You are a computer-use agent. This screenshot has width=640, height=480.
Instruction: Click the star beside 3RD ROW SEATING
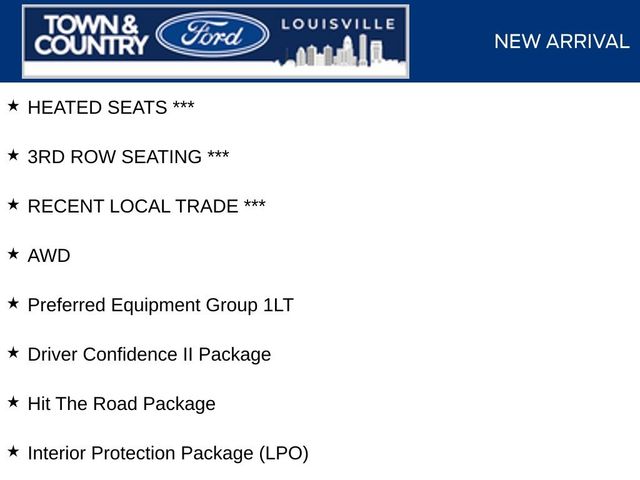click(13, 156)
